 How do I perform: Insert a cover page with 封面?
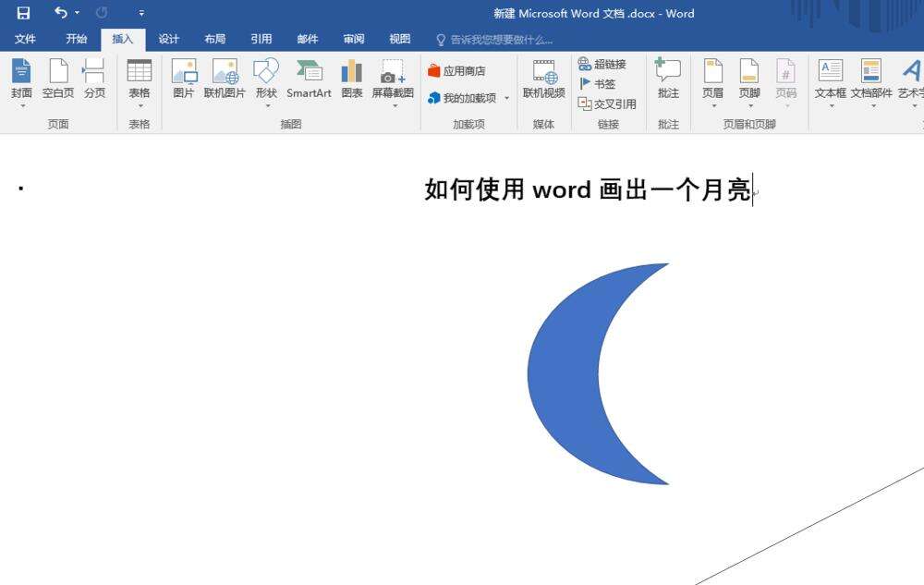tap(21, 82)
